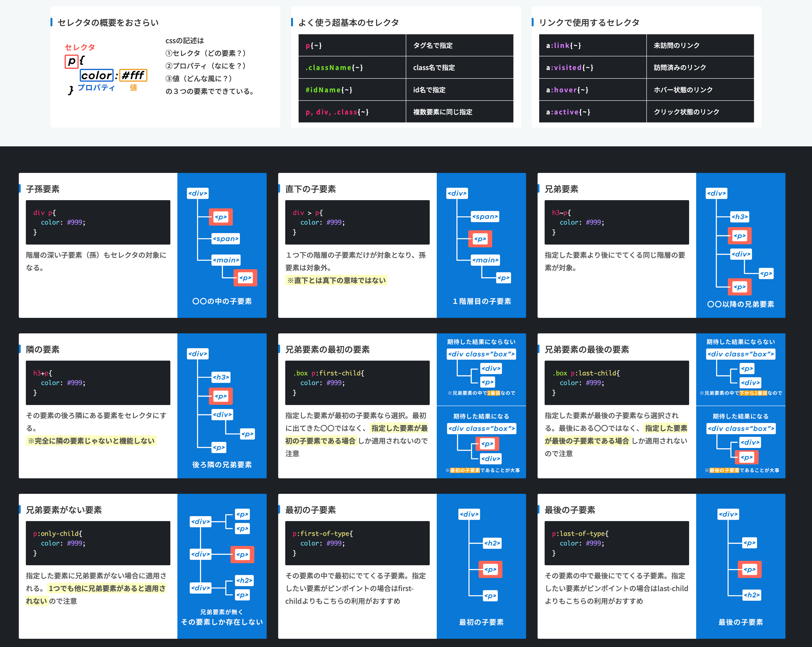Click the <h2> tag in 最初の子要素 diagram
Screen dimensions: 812x647
click(492, 543)
